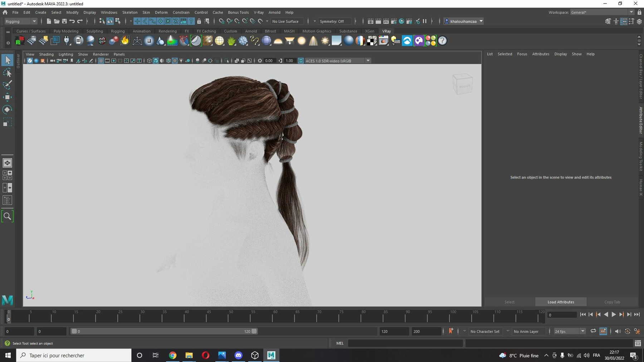This screenshot has height=362, width=644.
Task: Open search with magnifier icon in sidebar
Action: pyautogui.click(x=7, y=216)
